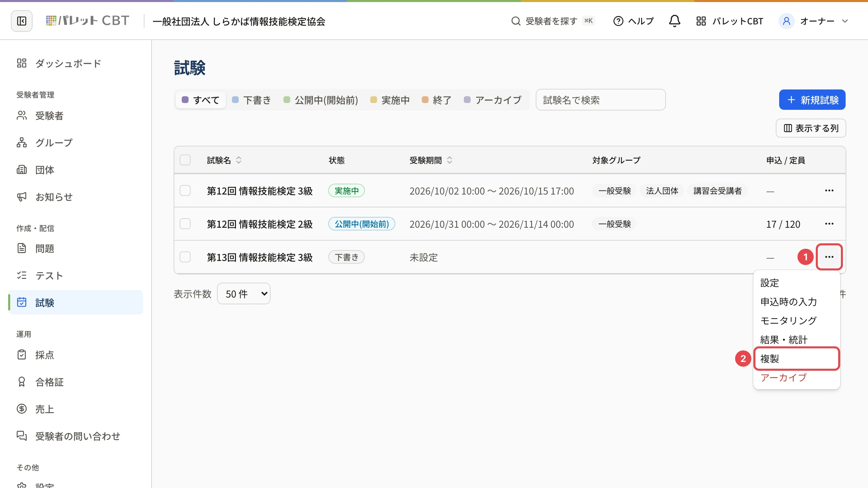Image resolution: width=868 pixels, height=488 pixels.
Task: Open more menu for 第12回 情報技能検定 2級
Action: [829, 224]
